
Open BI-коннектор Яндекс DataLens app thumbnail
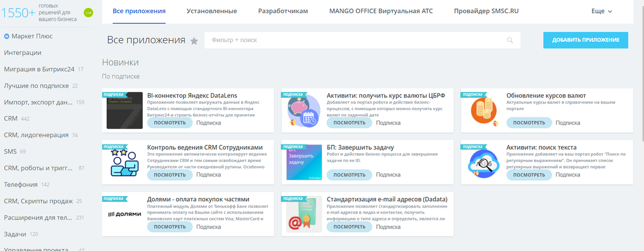[125, 110]
